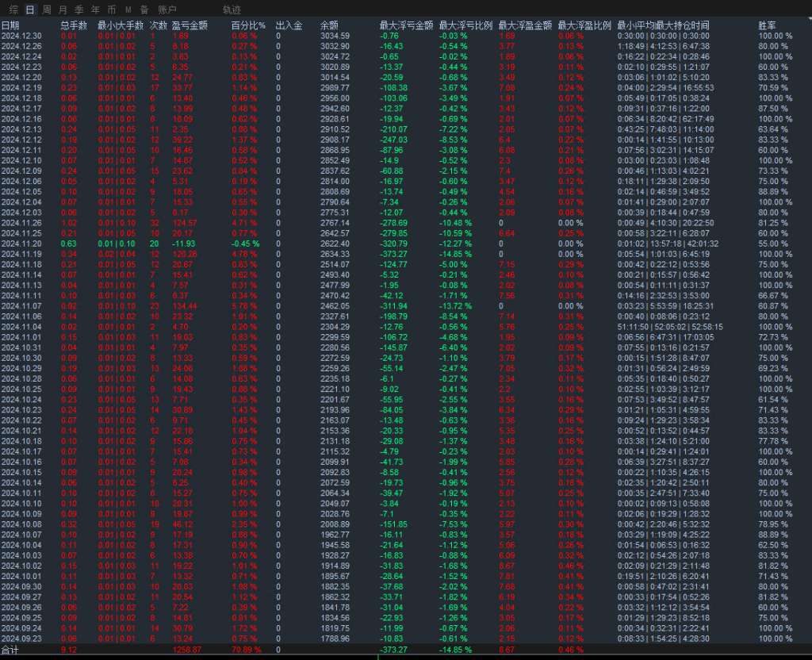Open the 季 quarterly tab

coord(79,10)
